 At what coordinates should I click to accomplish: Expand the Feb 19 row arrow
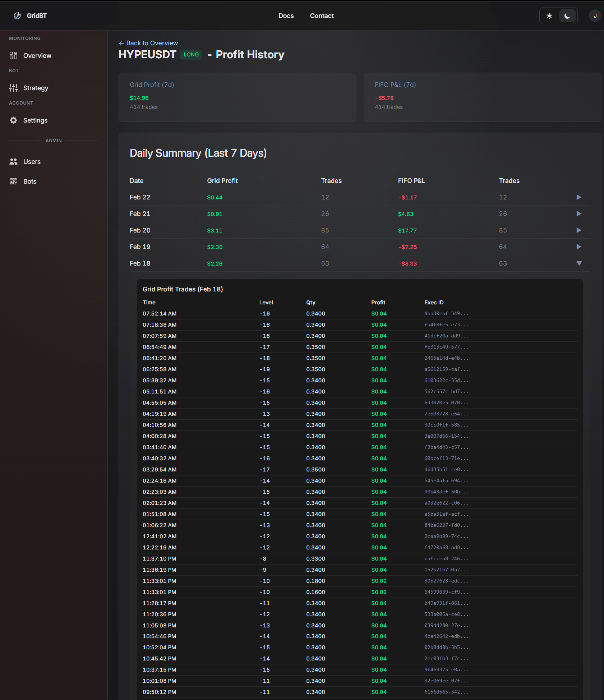[578, 247]
